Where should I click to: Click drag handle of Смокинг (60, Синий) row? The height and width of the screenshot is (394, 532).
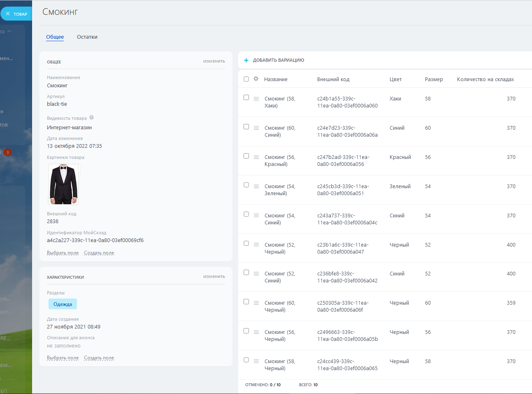(x=256, y=128)
